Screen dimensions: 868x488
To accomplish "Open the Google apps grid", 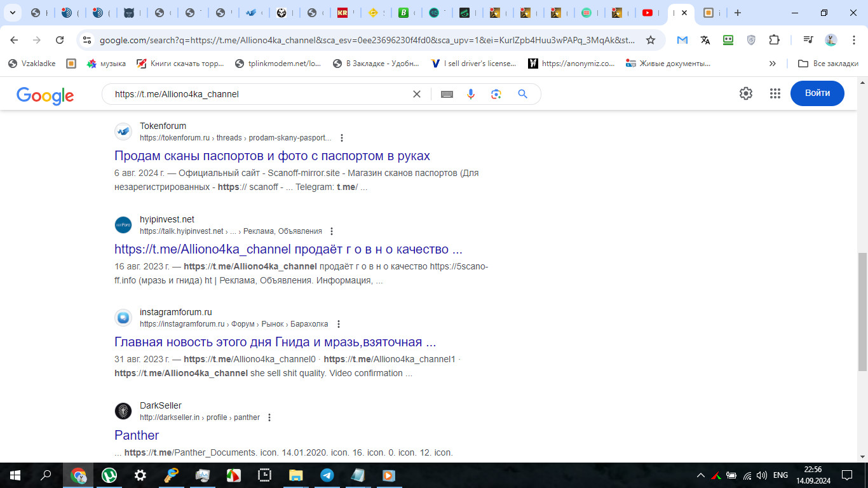I will coord(775,93).
